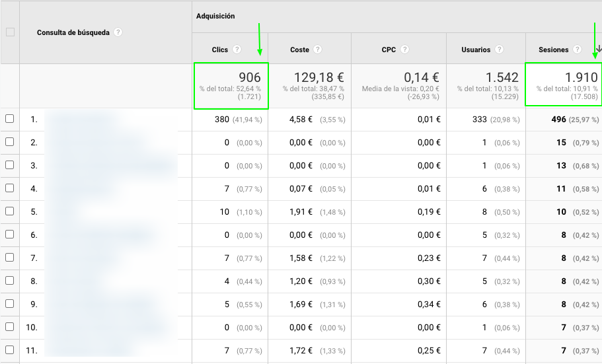Select row 1 cost 4,58 €
Viewport: 602px width, 364px height.
coord(301,120)
